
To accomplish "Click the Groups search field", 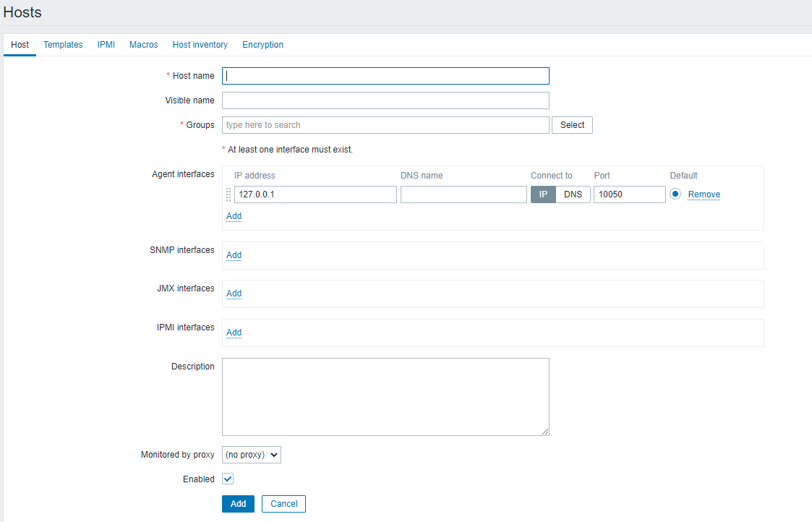I will pos(385,125).
